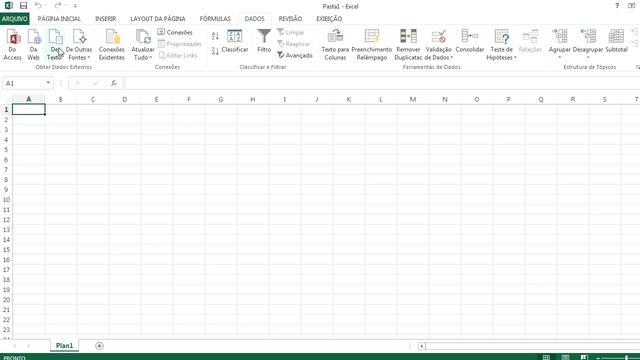
Task: Sort Z to A descending
Action: pyautogui.click(x=215, y=51)
